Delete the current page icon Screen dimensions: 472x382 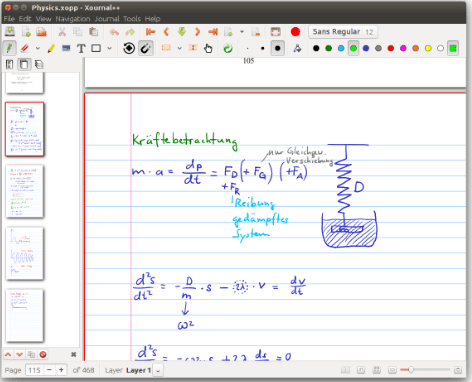[x=256, y=32]
